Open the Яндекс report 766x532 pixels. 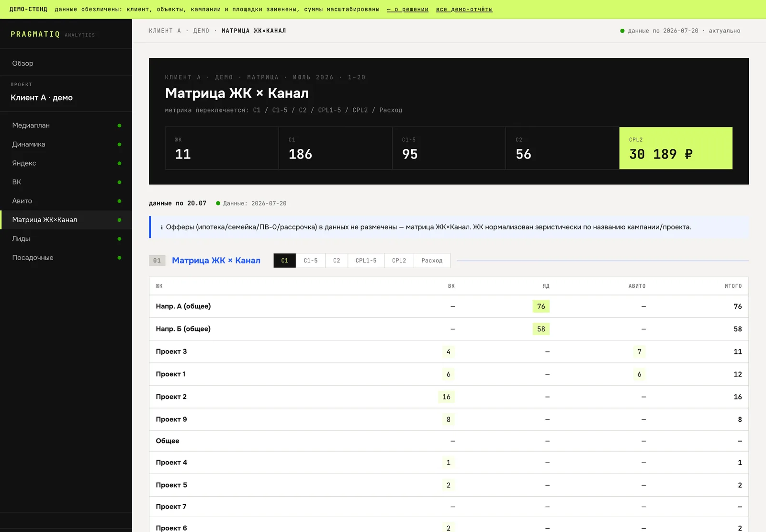(x=66, y=163)
